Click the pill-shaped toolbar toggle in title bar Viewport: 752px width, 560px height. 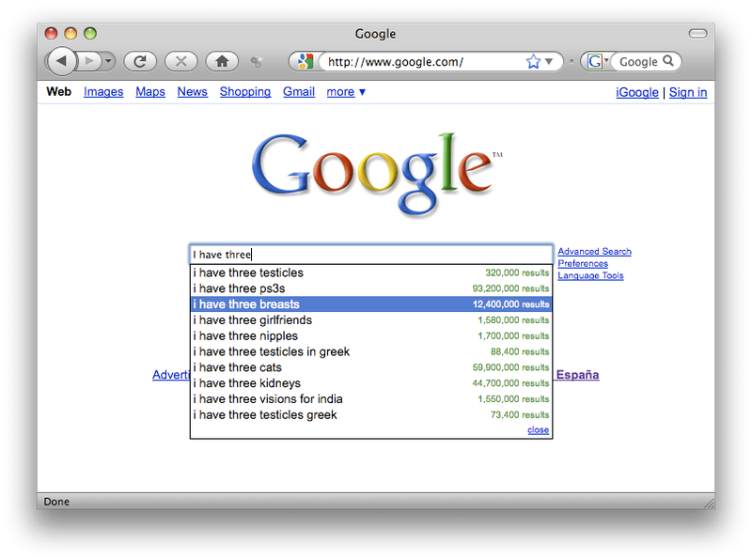tap(697, 33)
